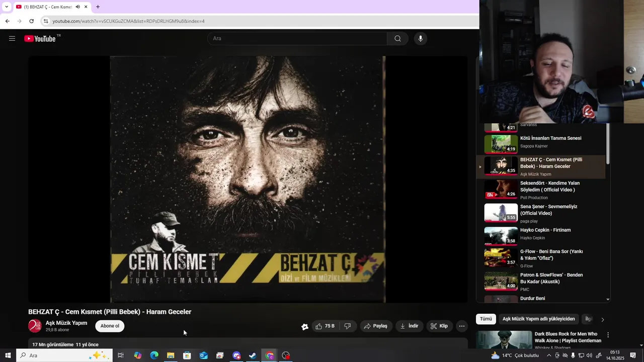The width and height of the screenshot is (644, 362).
Task: Open the Windows notification center
Action: point(633,355)
